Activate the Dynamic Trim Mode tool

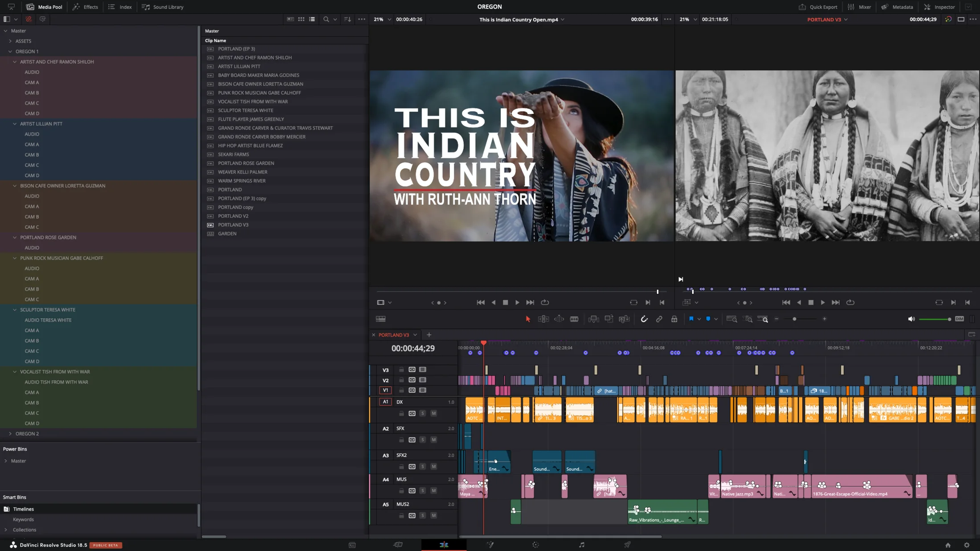pos(559,319)
